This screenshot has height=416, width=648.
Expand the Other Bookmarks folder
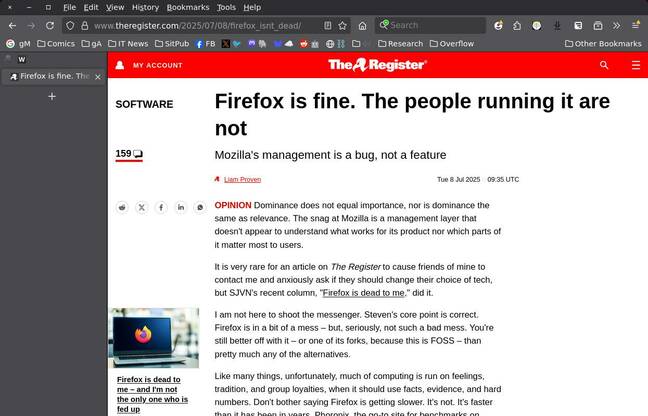coord(603,44)
